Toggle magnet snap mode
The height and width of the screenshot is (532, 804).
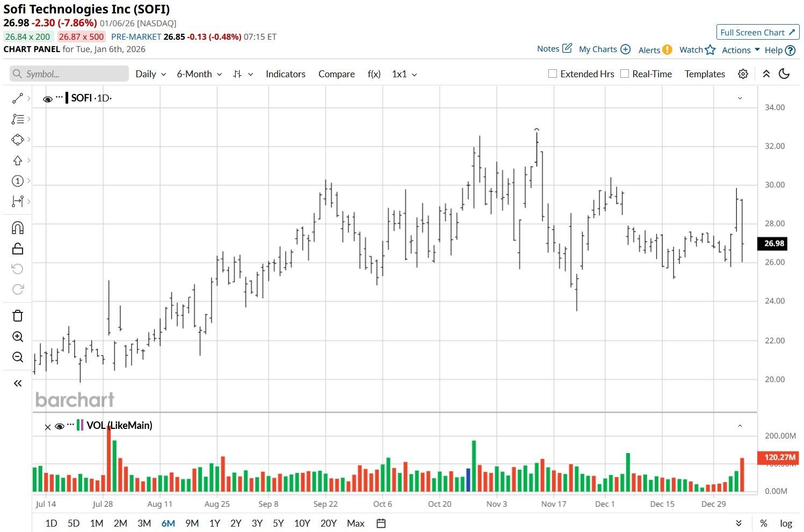pyautogui.click(x=17, y=228)
